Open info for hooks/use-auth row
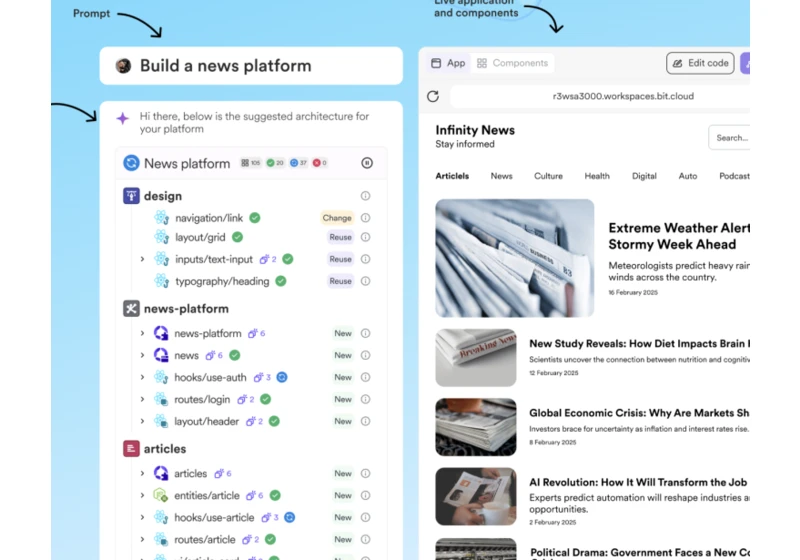This screenshot has width=800, height=560. 365,377
